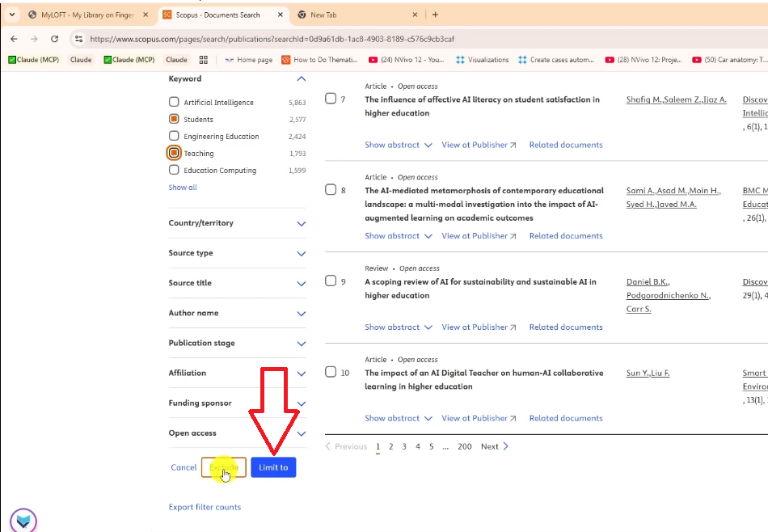The height and width of the screenshot is (532, 768).
Task: Check the Education Computing keyword
Action: click(174, 170)
